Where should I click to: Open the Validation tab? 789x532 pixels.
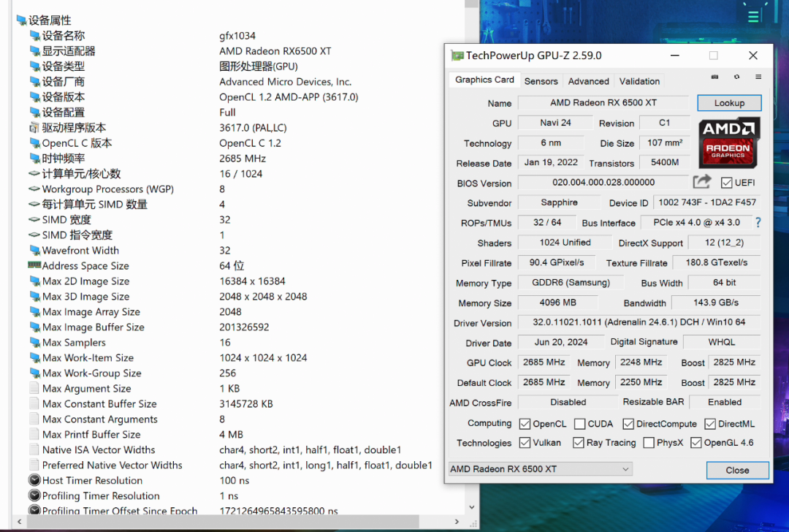pos(639,81)
